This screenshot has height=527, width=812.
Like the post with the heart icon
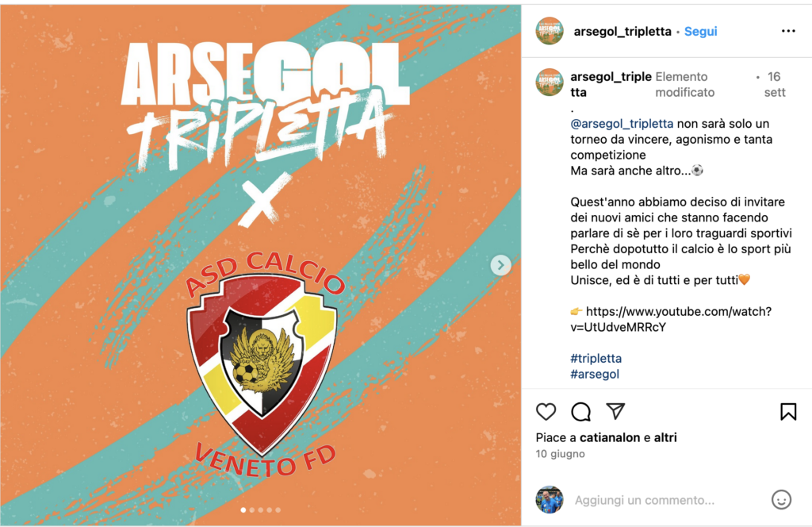(x=546, y=411)
